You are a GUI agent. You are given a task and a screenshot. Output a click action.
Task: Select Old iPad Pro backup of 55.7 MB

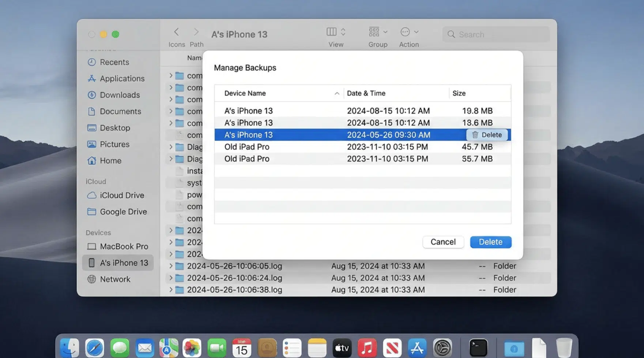tap(363, 159)
